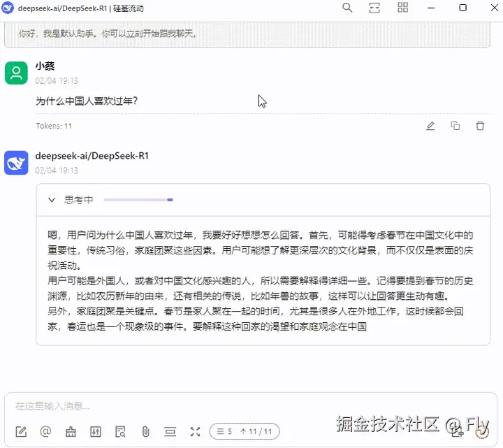Open the search icon in title bar
This screenshot has width=503, height=448.
(x=347, y=8)
